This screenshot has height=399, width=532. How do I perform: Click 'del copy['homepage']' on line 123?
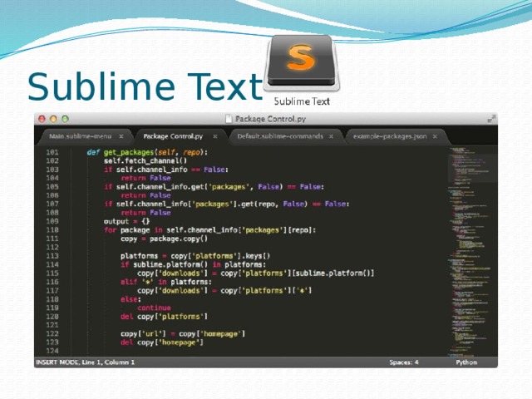(x=162, y=342)
